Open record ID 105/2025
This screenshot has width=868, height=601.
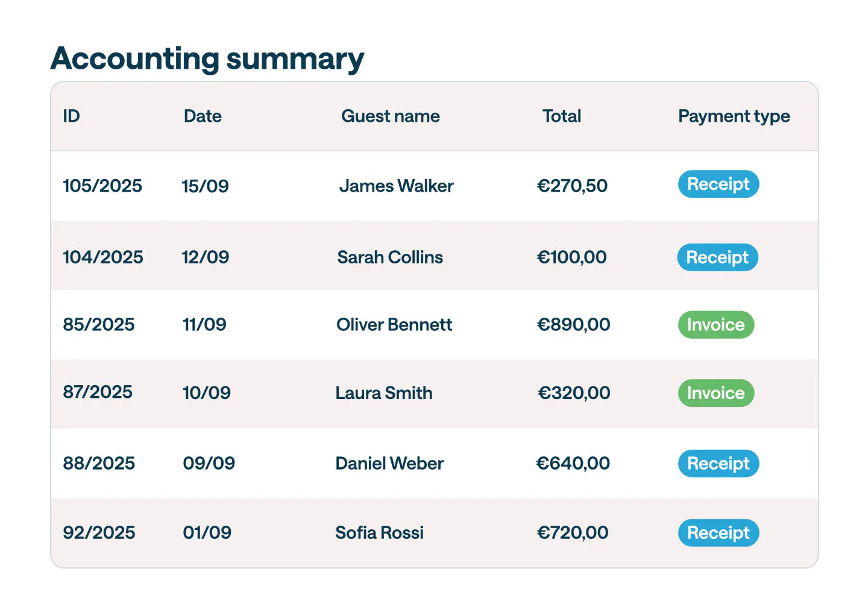click(102, 186)
